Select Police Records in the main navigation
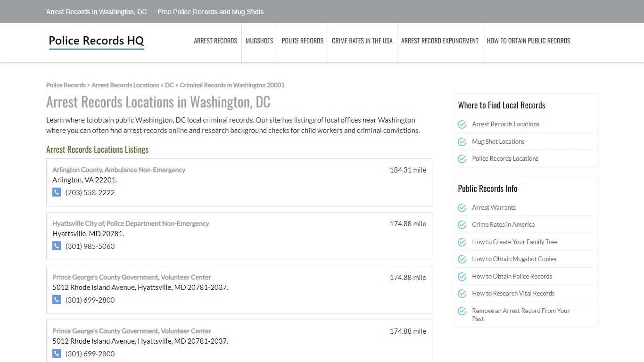644x362 pixels. click(303, 41)
